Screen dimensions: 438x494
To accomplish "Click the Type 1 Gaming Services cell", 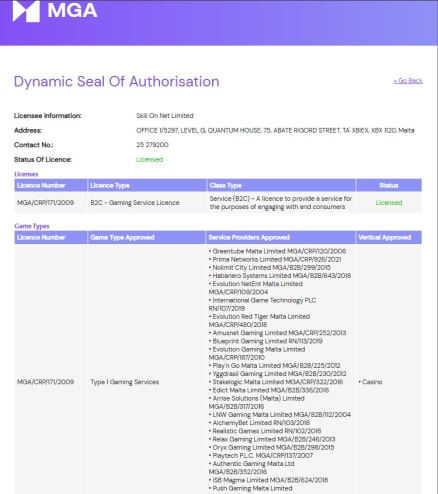I will 124,382.
